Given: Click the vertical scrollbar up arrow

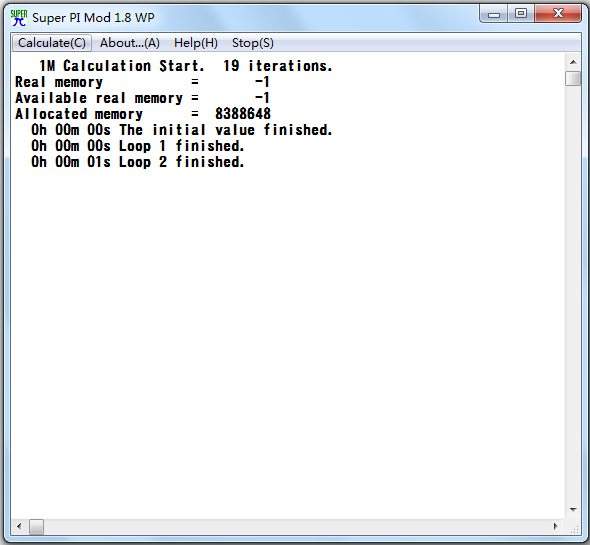Looking at the screenshot, I should [573, 62].
